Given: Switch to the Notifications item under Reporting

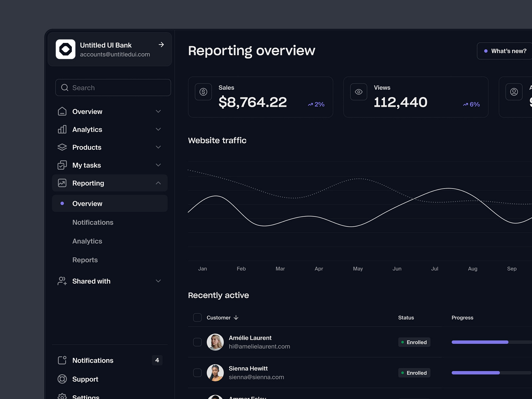Looking at the screenshot, I should pos(93,222).
